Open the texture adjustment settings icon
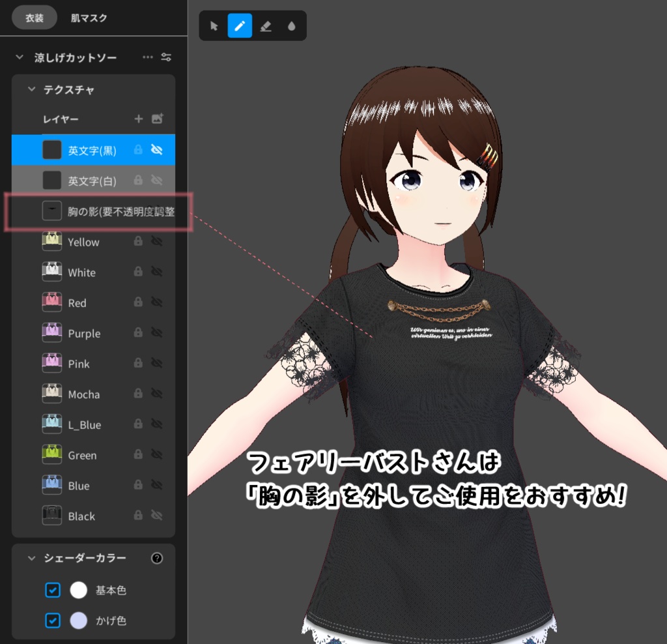Viewport: 667px width, 644px height. pyautogui.click(x=165, y=57)
